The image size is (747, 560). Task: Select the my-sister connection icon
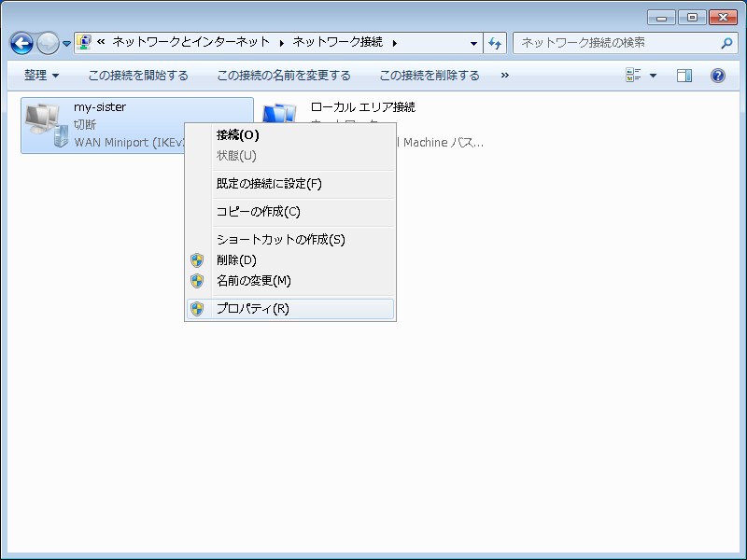tap(47, 121)
